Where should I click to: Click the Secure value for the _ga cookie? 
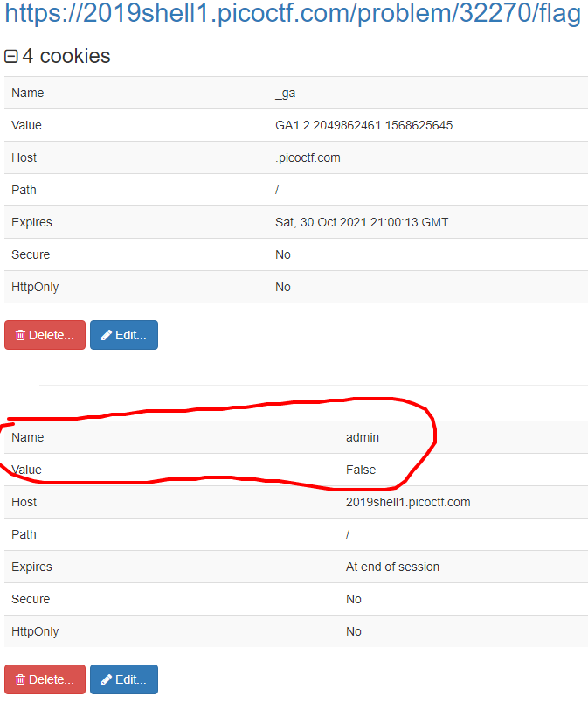point(283,254)
